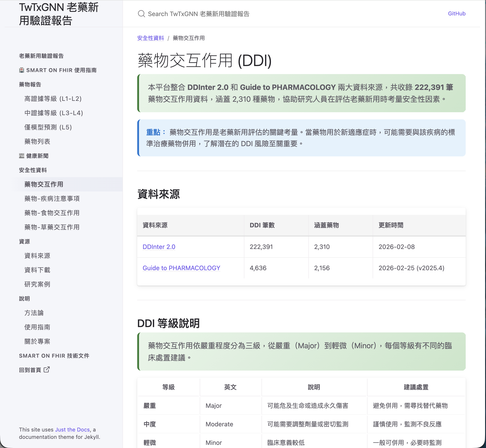Select 藥物-食物交互作用 in the sidebar
The height and width of the screenshot is (448, 486).
coord(52,213)
